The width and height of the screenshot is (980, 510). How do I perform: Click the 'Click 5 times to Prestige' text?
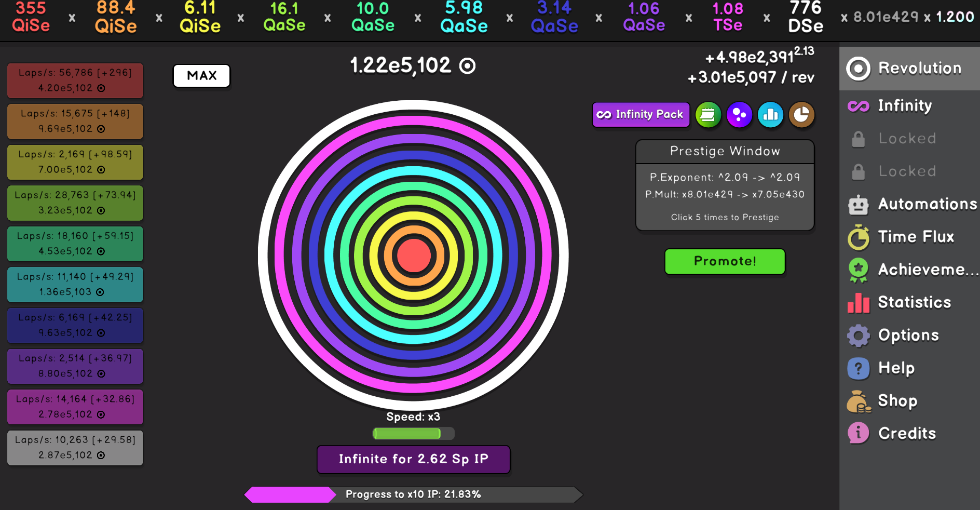[725, 217]
